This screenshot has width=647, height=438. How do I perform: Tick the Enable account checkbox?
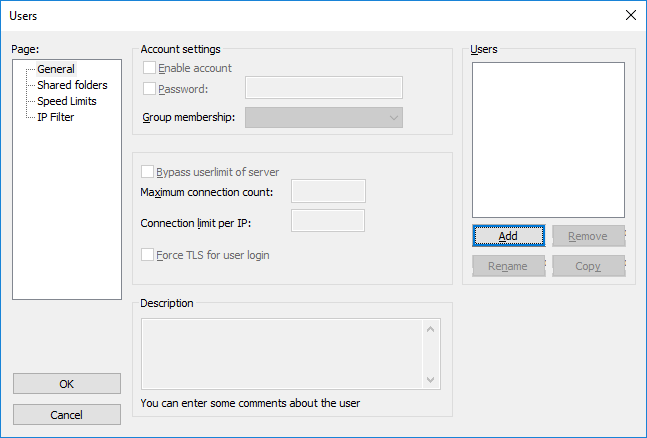tap(150, 68)
